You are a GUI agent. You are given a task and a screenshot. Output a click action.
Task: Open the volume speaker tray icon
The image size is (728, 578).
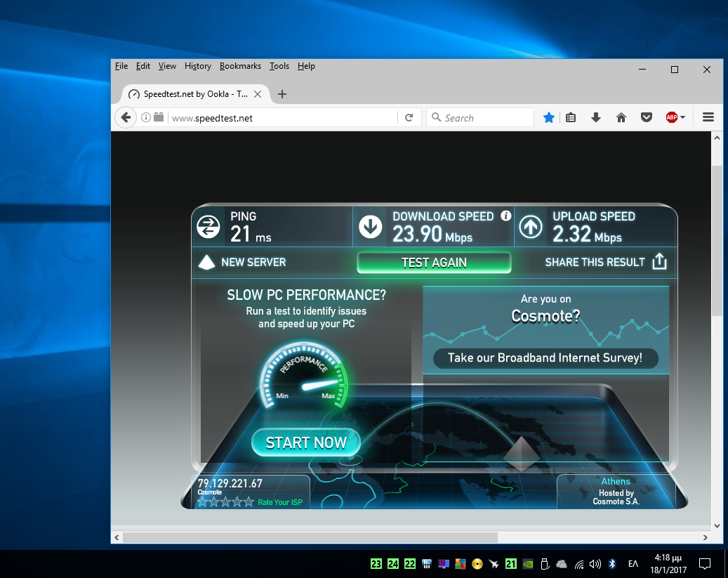[595, 564]
